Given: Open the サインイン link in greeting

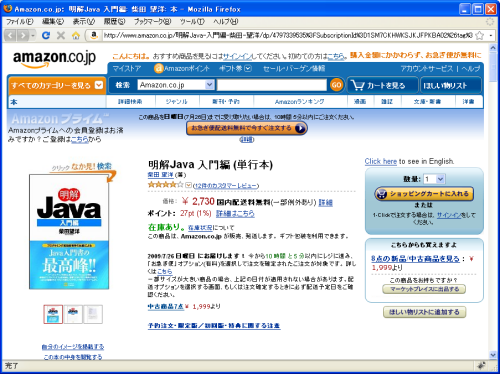Looking at the screenshot, I should [x=237, y=56].
